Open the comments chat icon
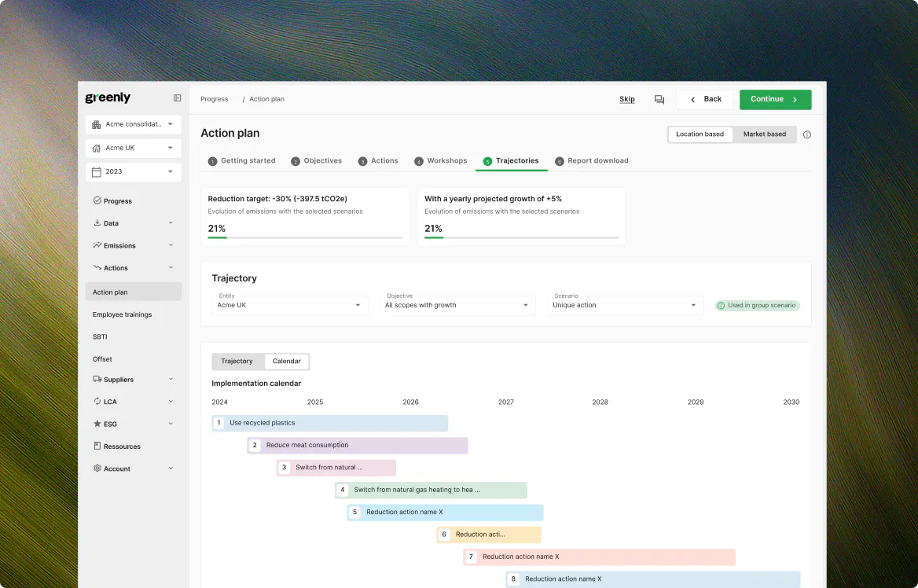The height and width of the screenshot is (588, 918). pos(659,100)
